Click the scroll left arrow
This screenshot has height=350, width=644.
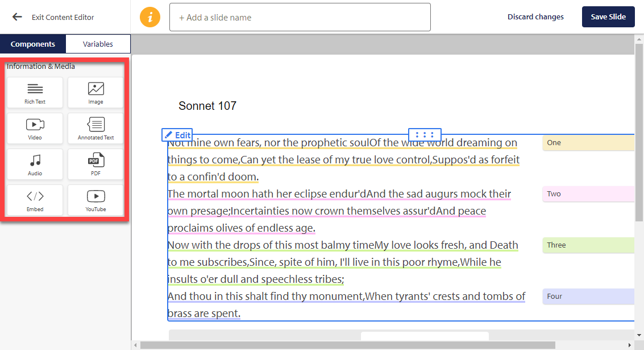[x=135, y=345]
